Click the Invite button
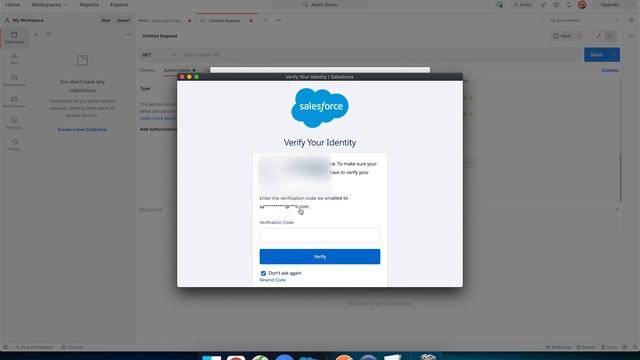Image resolution: width=640 pixels, height=360 pixels. 522,5
